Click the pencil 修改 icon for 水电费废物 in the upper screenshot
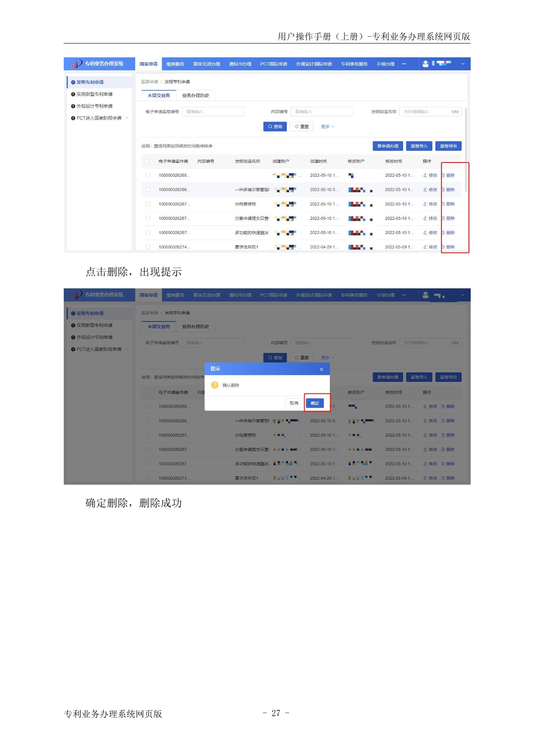The width and height of the screenshot is (534, 756). 425,204
